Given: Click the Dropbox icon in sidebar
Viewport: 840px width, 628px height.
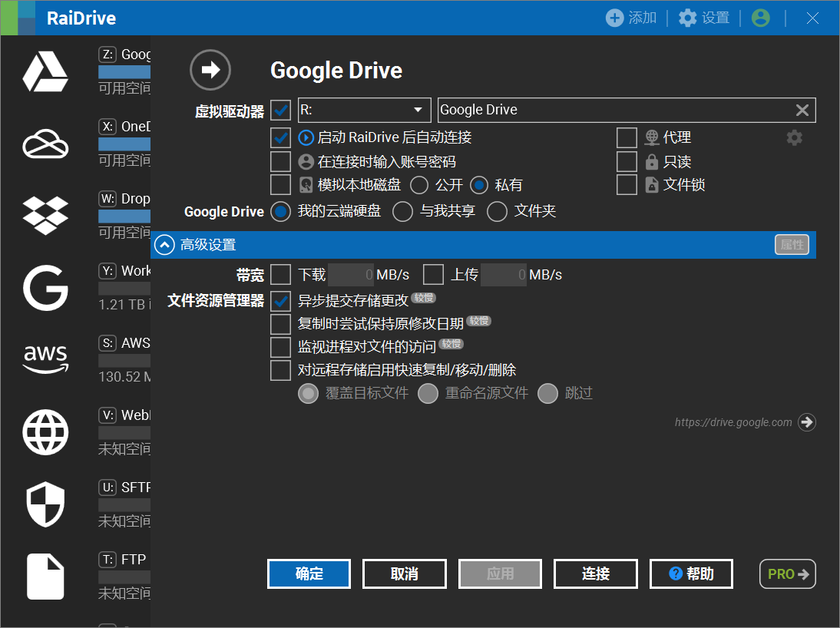Looking at the screenshot, I should point(45,216).
